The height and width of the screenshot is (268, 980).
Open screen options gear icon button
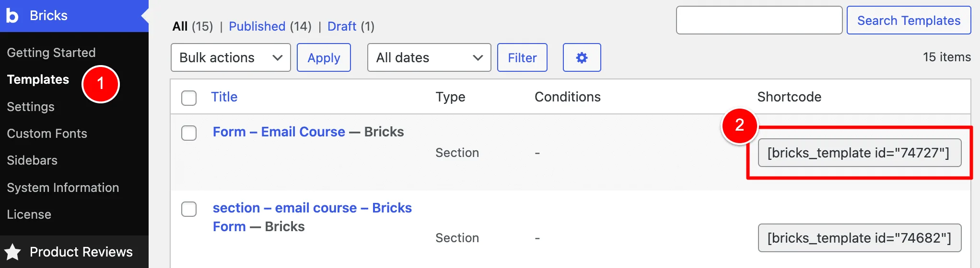pyautogui.click(x=582, y=57)
